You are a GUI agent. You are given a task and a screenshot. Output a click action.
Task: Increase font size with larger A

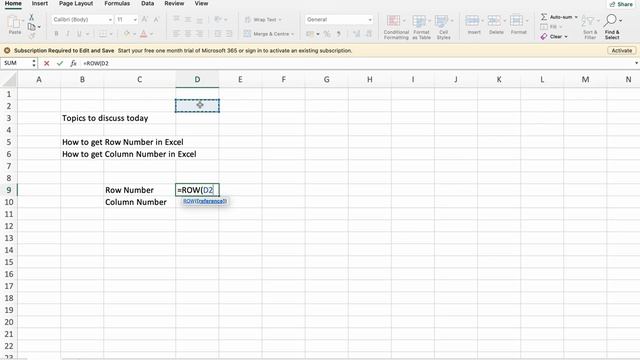point(144,19)
